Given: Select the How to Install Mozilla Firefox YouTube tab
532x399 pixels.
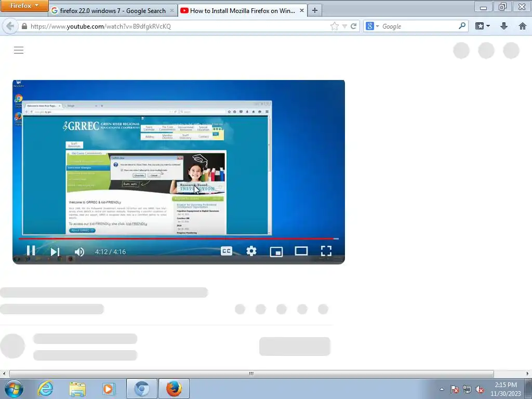Looking at the screenshot, I should click(242, 10).
